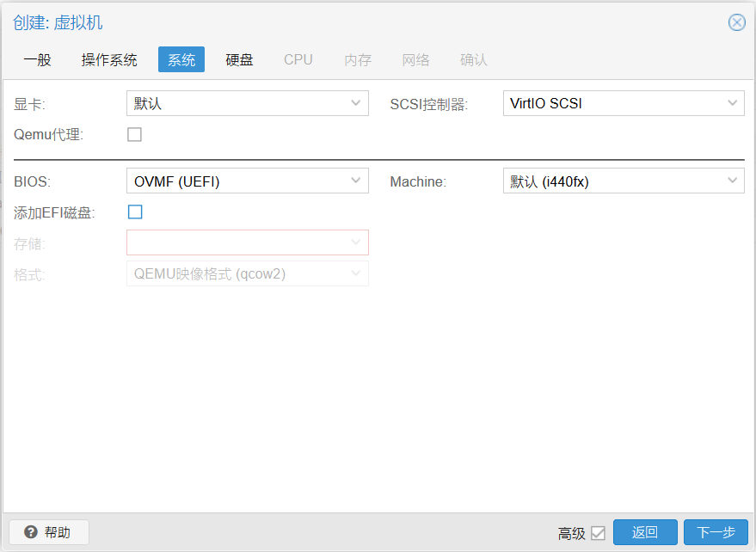Click the 下一步 button
The height and width of the screenshot is (552, 756).
[716, 532]
